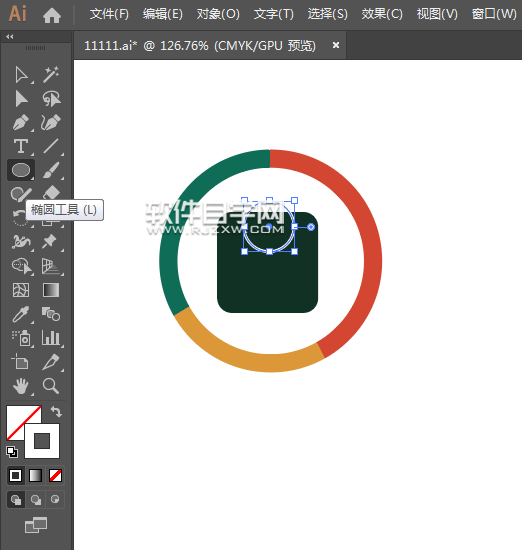Set paint to None
Viewport: 522px width, 550px height.
tap(55, 476)
